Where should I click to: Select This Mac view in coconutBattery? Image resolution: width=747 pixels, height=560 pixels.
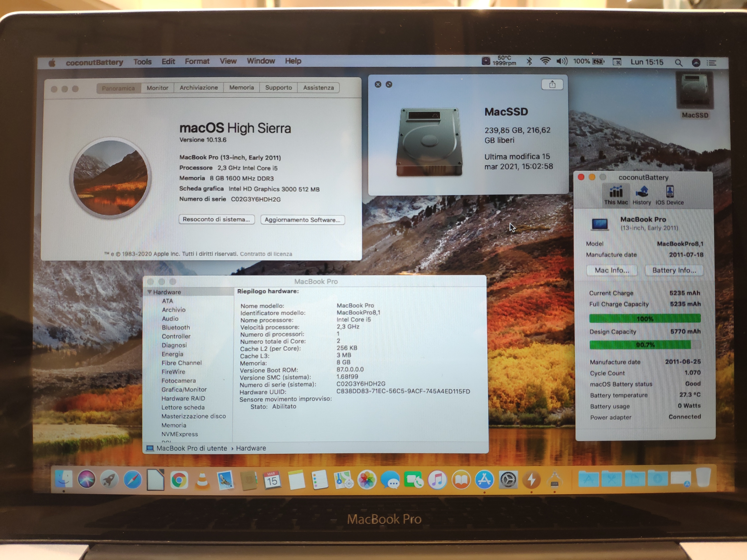[x=616, y=195]
